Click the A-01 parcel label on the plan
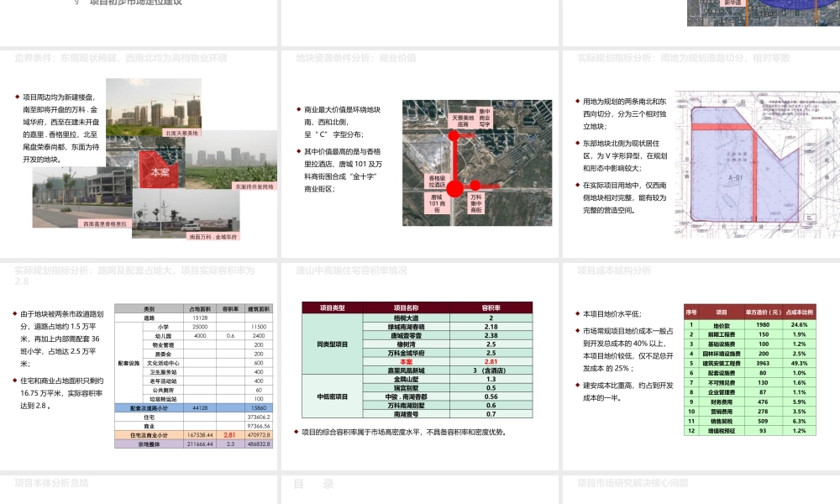Viewport: 840px width, 504px height. 736,178
